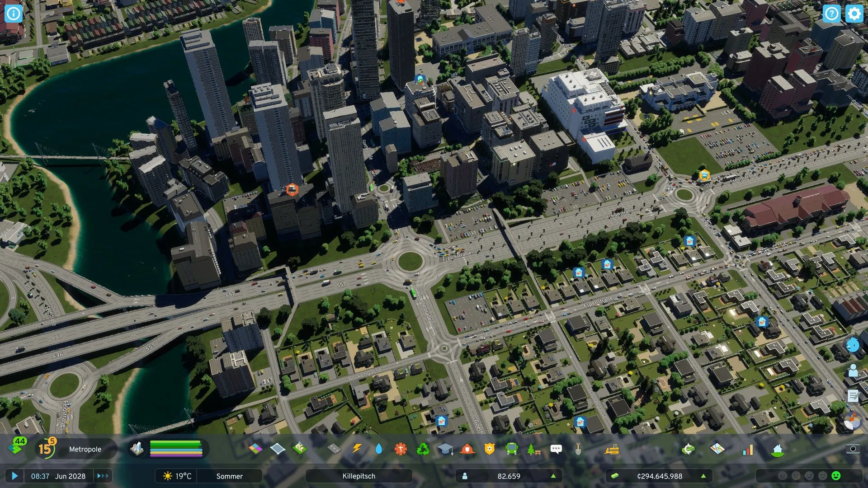Open Fire and Rescue helmet menu
Viewport: 868px width, 488px height.
(x=467, y=449)
